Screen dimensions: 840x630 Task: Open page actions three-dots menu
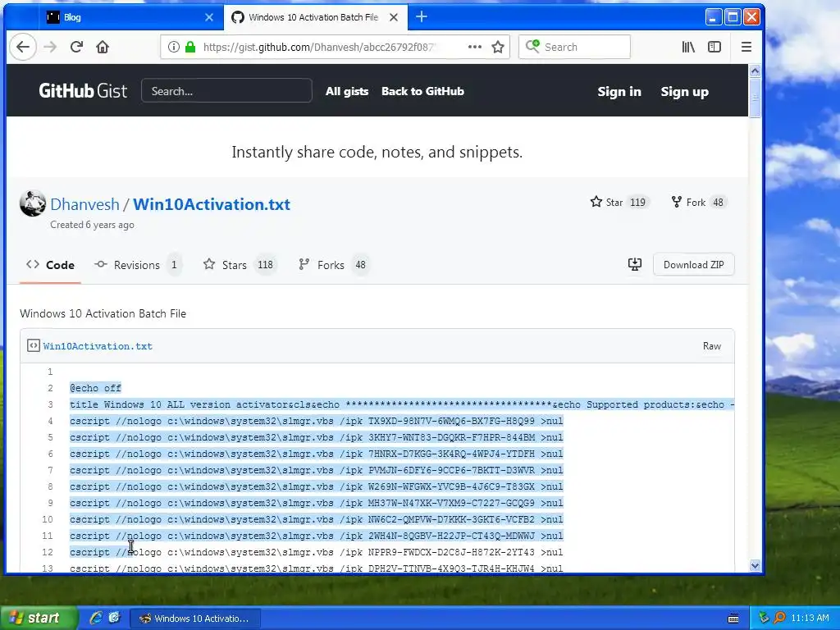click(x=475, y=47)
